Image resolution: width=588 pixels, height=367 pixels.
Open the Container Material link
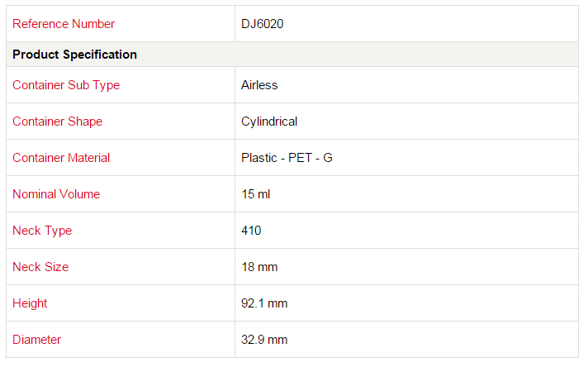[61, 158]
